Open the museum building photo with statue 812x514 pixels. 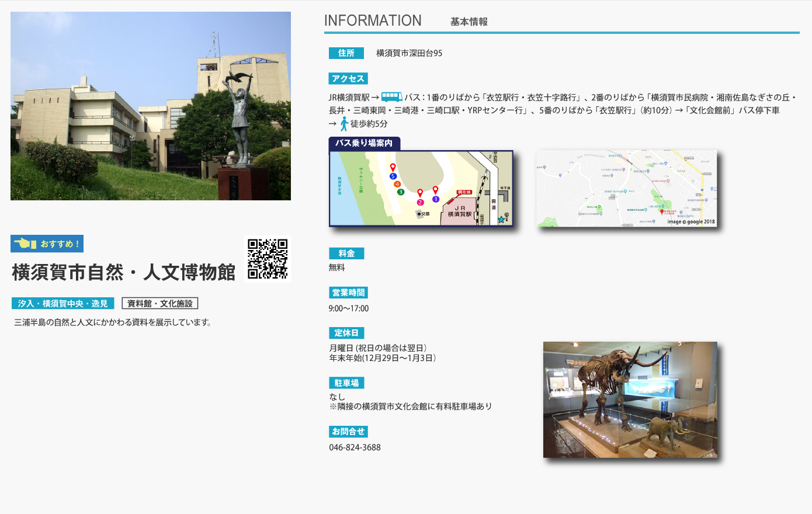(151, 106)
